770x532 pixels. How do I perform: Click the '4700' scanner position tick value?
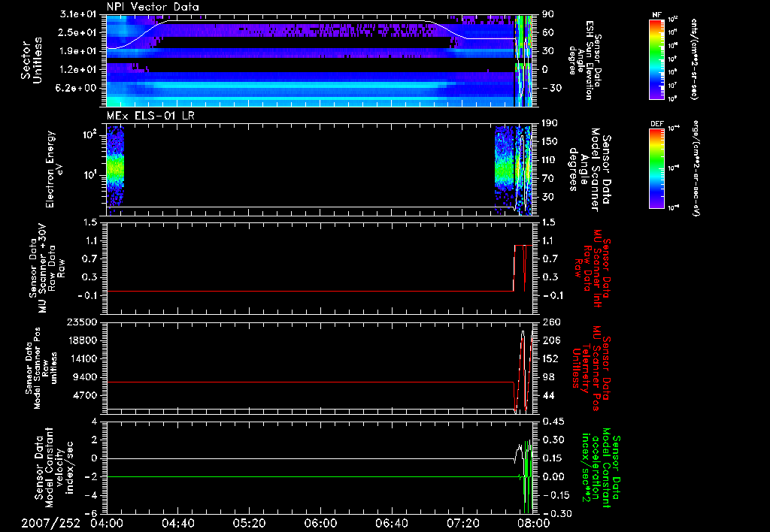(85, 395)
